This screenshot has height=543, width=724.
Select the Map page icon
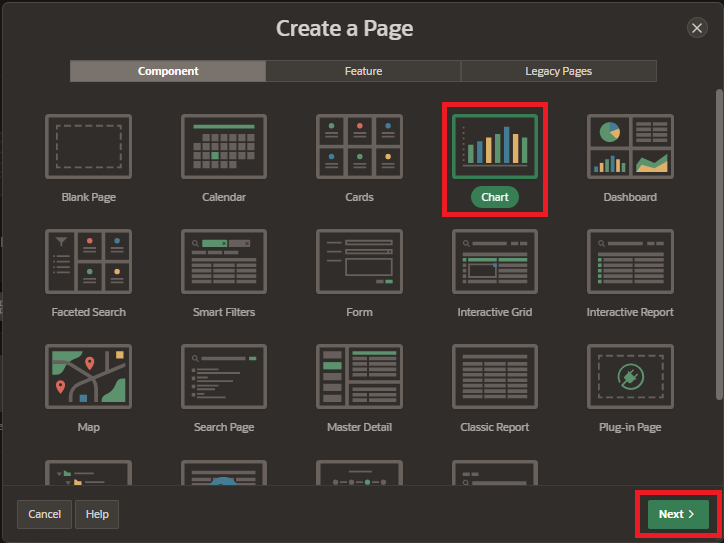[x=88, y=377]
